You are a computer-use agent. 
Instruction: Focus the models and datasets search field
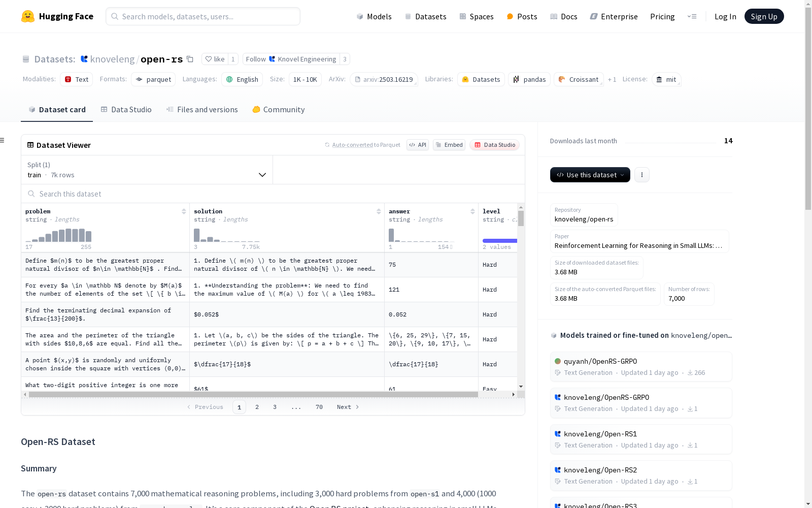203,16
